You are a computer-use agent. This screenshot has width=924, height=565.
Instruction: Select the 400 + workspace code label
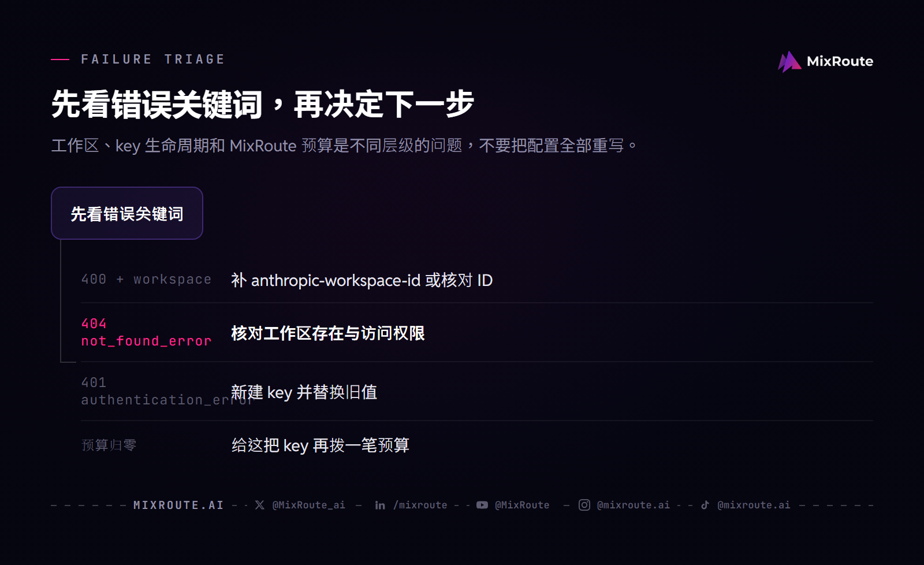tap(146, 280)
